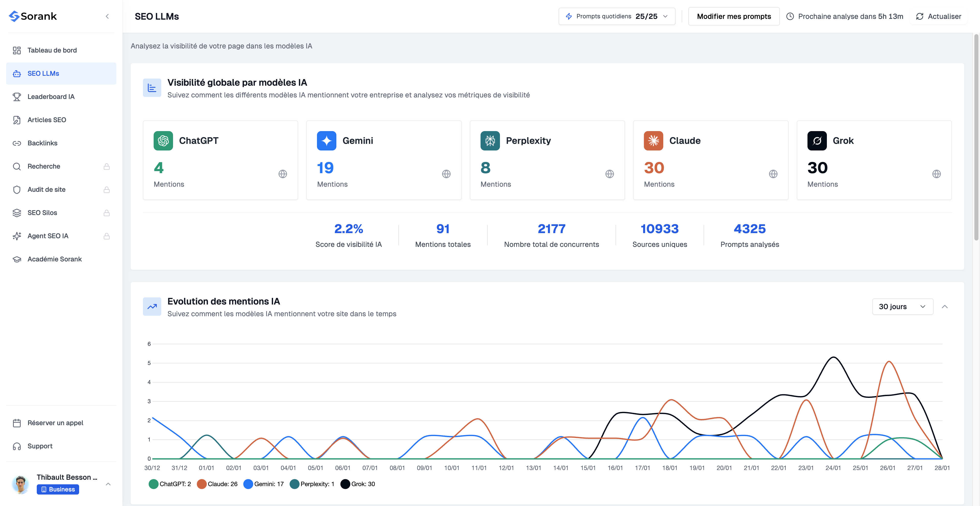The height and width of the screenshot is (506, 980).
Task: Go to Articles SEO menu item
Action: click(x=46, y=120)
